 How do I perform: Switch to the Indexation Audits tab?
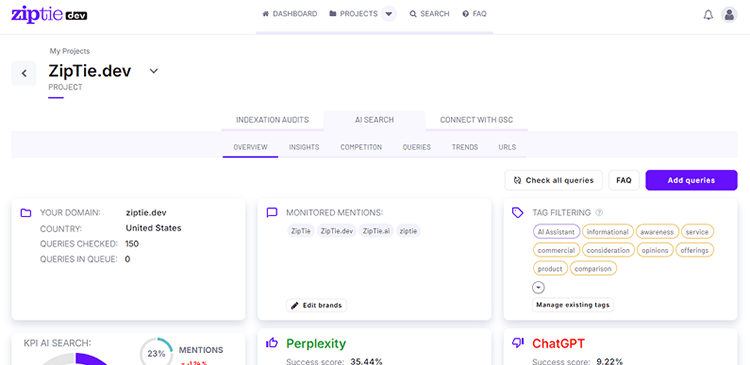tap(272, 120)
